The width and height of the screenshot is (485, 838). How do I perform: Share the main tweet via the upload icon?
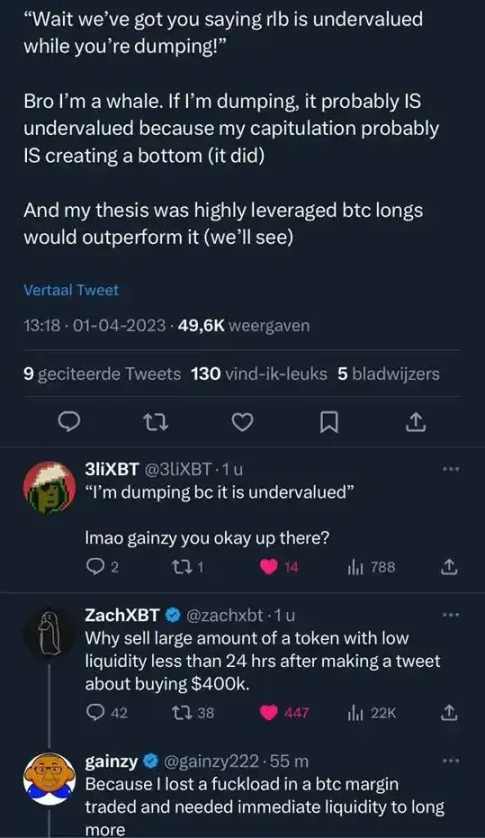coord(415,422)
